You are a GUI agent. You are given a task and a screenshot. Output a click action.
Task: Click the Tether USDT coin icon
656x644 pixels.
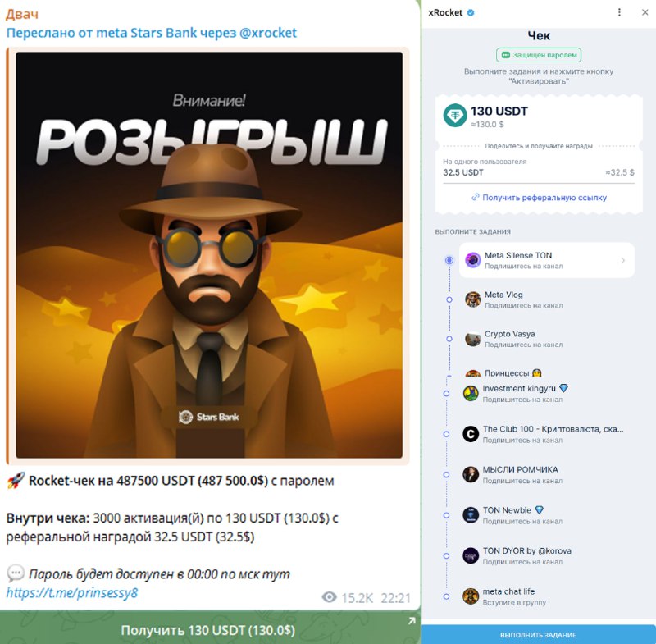pos(455,115)
